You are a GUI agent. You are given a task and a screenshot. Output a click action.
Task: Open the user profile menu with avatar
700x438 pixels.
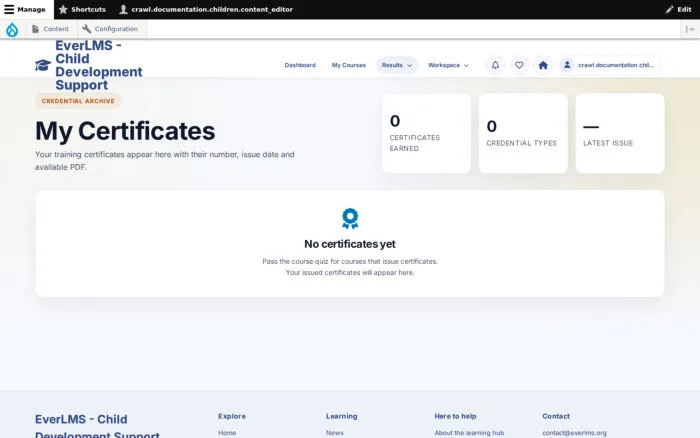(x=609, y=65)
